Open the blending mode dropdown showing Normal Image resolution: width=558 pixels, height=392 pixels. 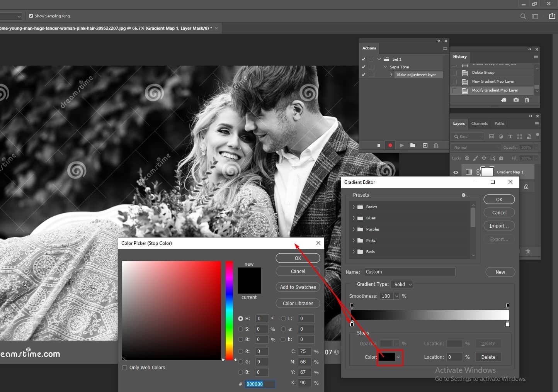pyautogui.click(x=475, y=147)
